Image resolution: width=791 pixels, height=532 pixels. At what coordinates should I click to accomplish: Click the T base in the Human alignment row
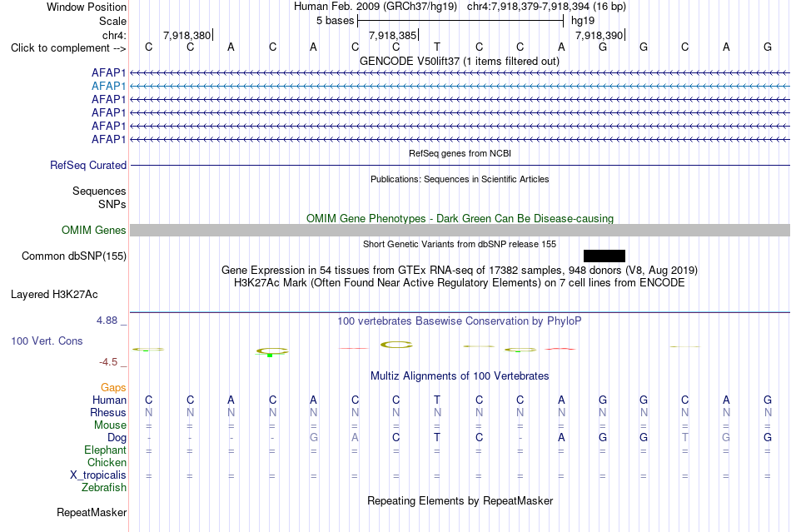pos(437,400)
